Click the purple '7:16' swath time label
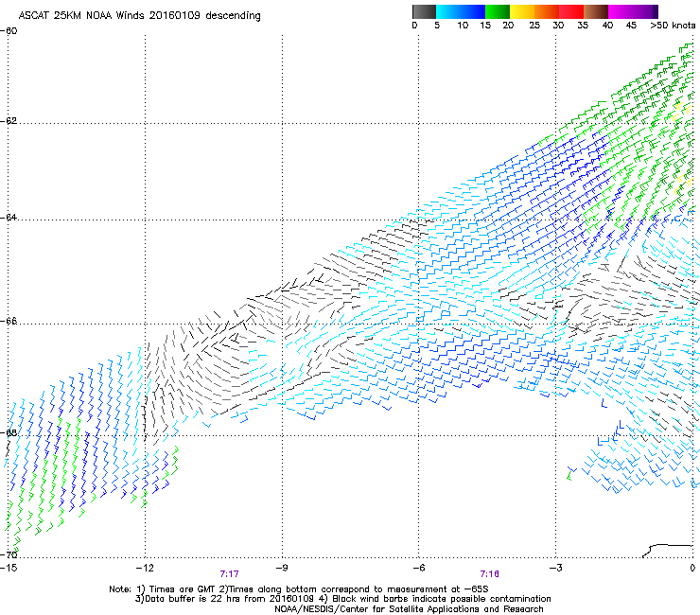Screen dimensions: 700x615 click(x=489, y=574)
